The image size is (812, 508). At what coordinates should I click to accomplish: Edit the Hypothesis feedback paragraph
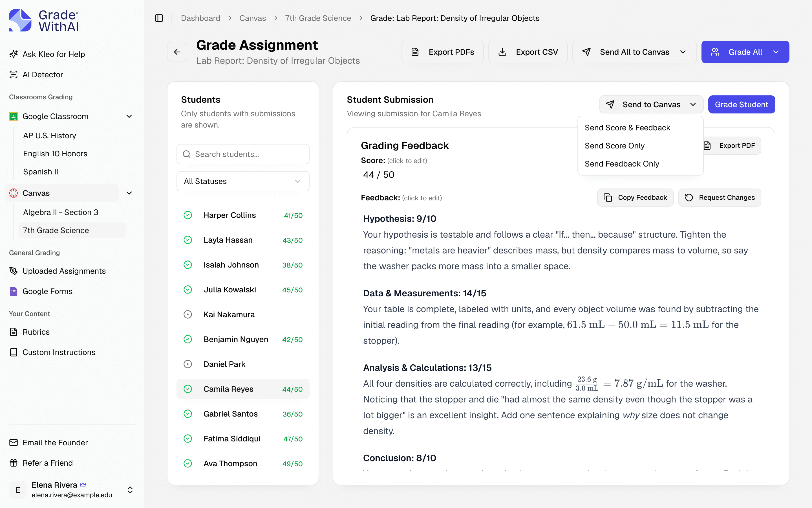[555, 250]
